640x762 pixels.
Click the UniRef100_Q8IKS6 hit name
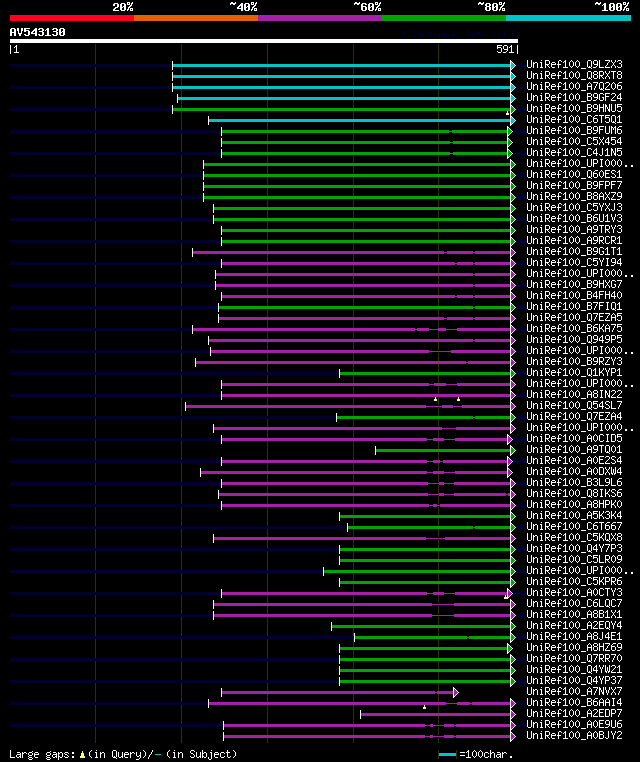(574, 493)
